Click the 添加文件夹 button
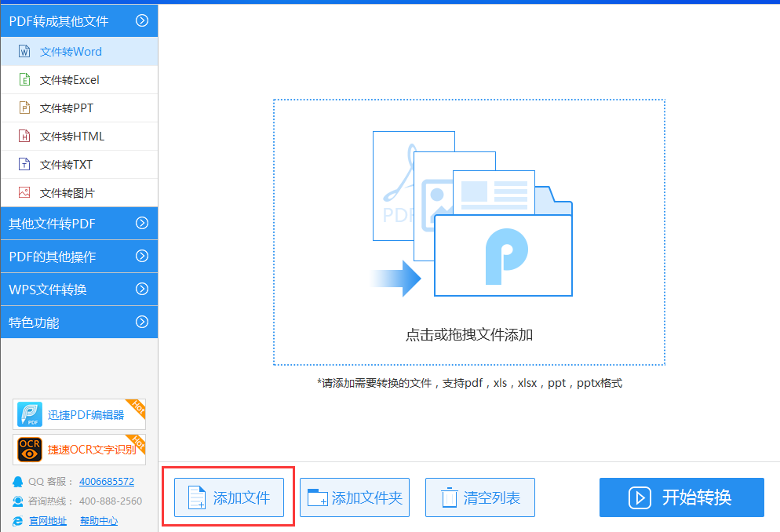Image resolution: width=780 pixels, height=532 pixels. (x=355, y=497)
